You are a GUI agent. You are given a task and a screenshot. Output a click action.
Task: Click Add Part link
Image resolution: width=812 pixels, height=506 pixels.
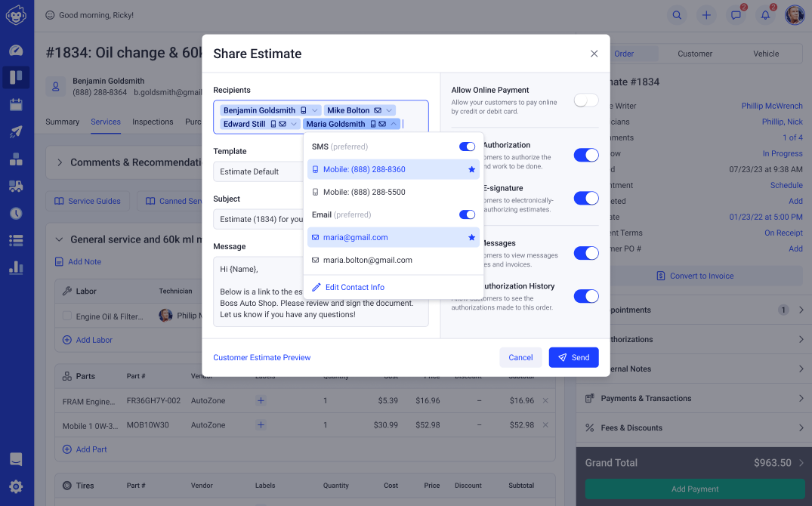pyautogui.click(x=85, y=449)
